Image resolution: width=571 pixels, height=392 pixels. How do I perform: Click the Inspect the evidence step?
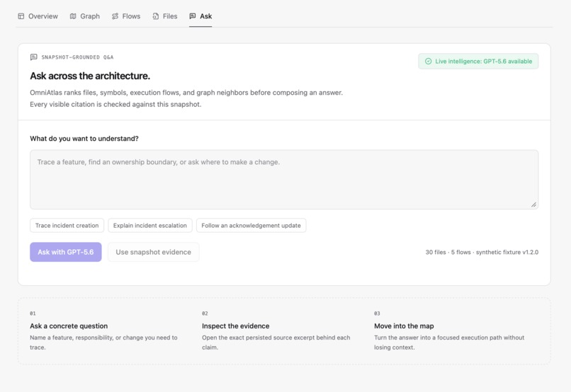point(236,326)
